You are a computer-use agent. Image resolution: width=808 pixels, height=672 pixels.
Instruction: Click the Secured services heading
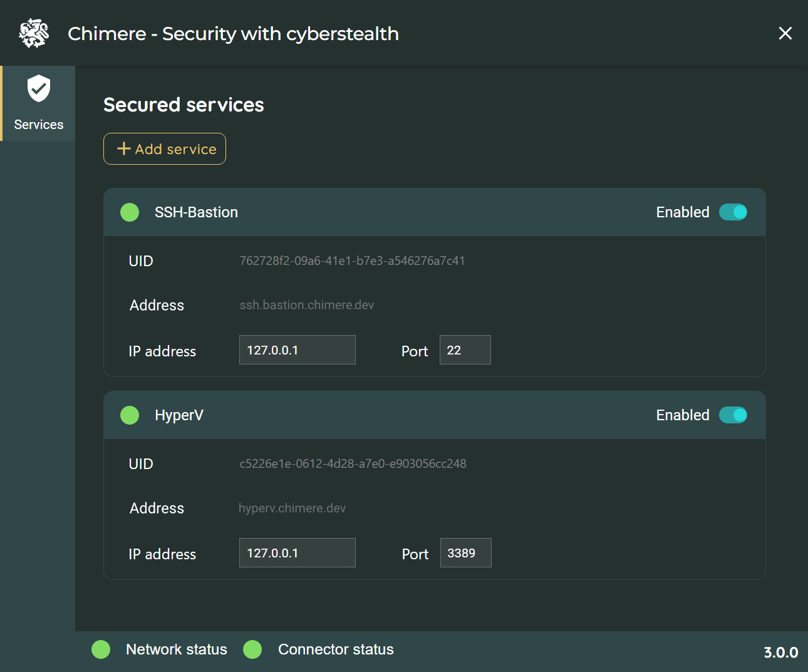click(184, 105)
